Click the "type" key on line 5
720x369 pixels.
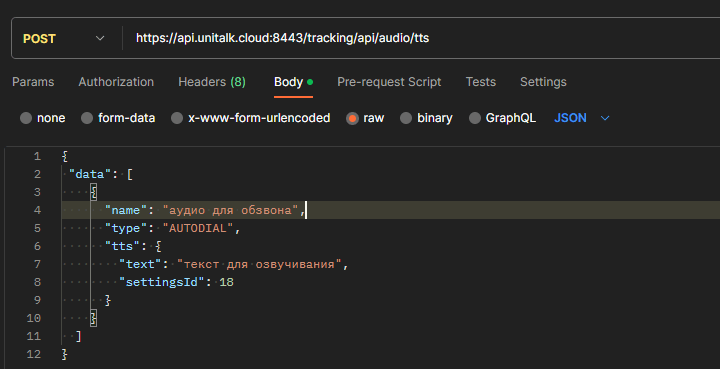pyautogui.click(x=126, y=228)
